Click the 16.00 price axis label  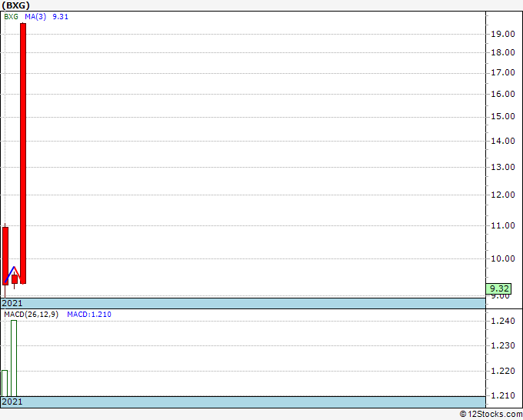click(x=503, y=94)
